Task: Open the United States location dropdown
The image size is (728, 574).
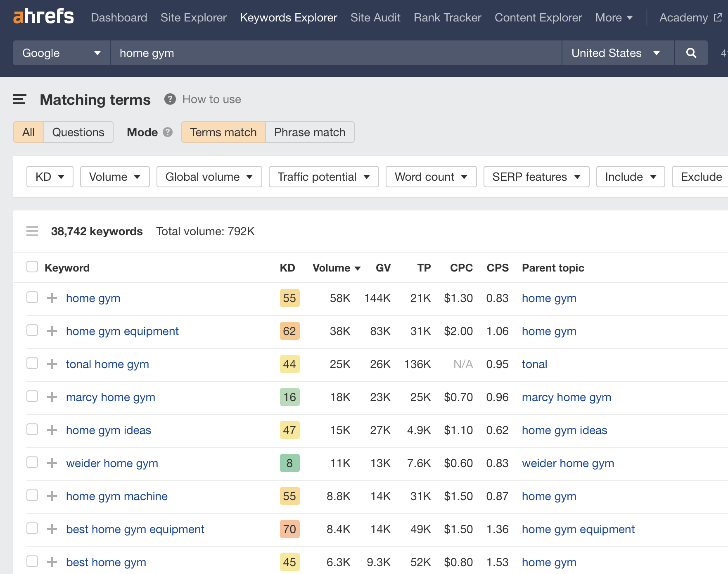Action: click(617, 53)
